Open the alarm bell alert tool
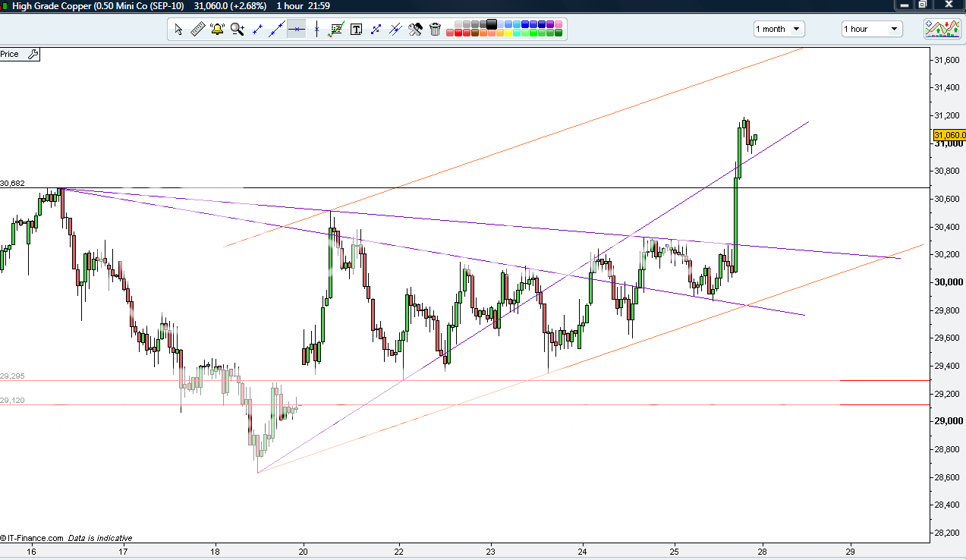 [218, 29]
